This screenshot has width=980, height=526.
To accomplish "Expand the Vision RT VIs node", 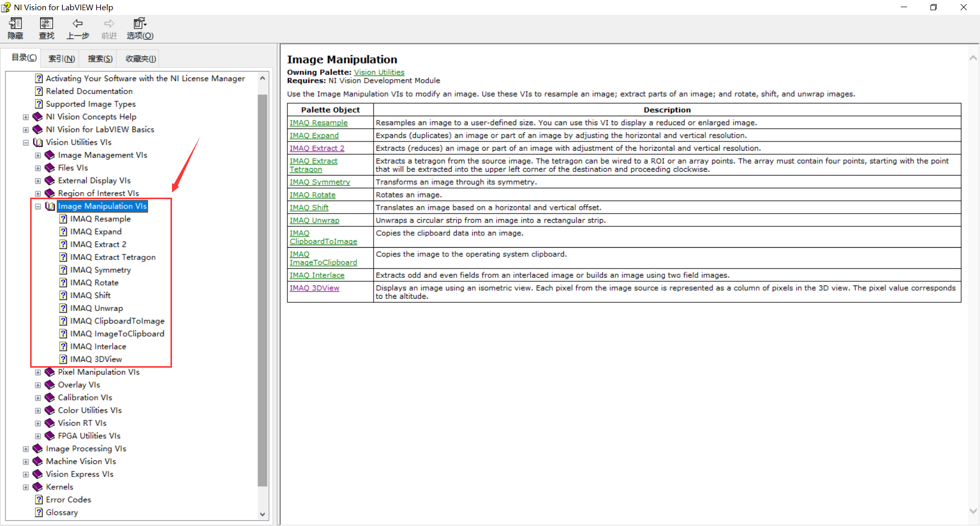I will (x=38, y=423).
